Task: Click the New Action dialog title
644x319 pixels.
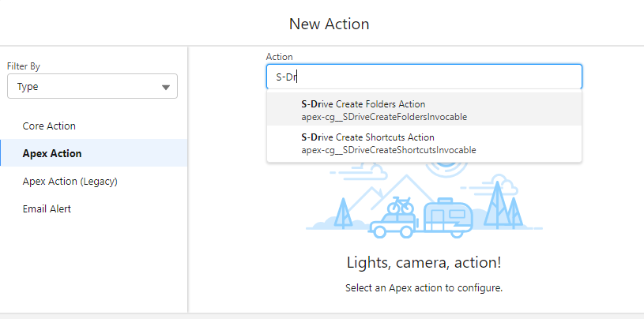Action: tap(329, 24)
